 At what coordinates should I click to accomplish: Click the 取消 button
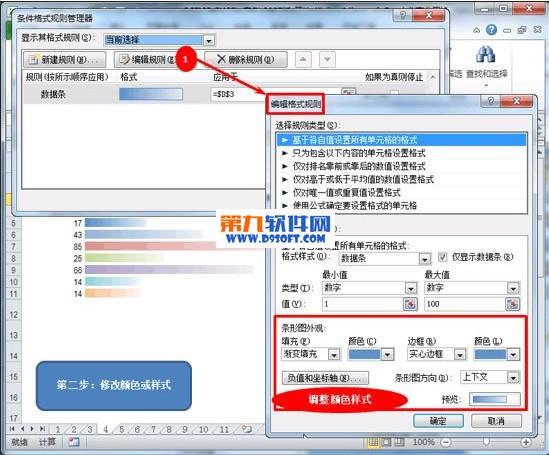click(x=496, y=421)
